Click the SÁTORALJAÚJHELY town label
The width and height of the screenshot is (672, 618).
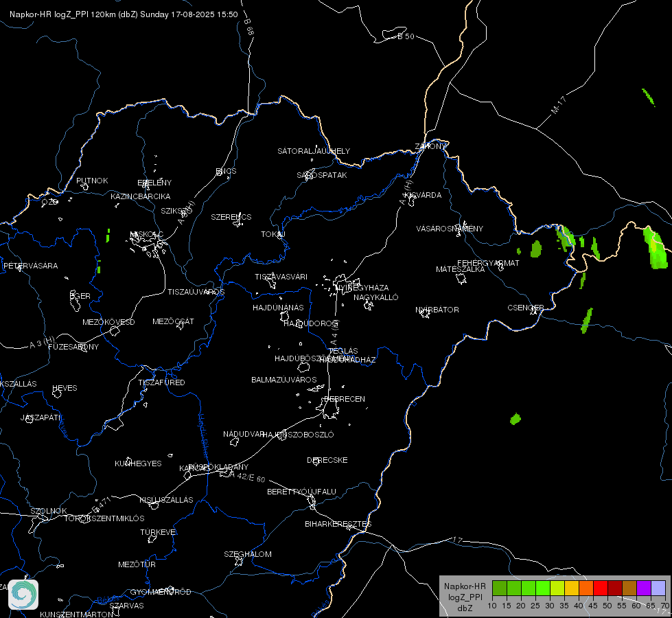[314, 151]
